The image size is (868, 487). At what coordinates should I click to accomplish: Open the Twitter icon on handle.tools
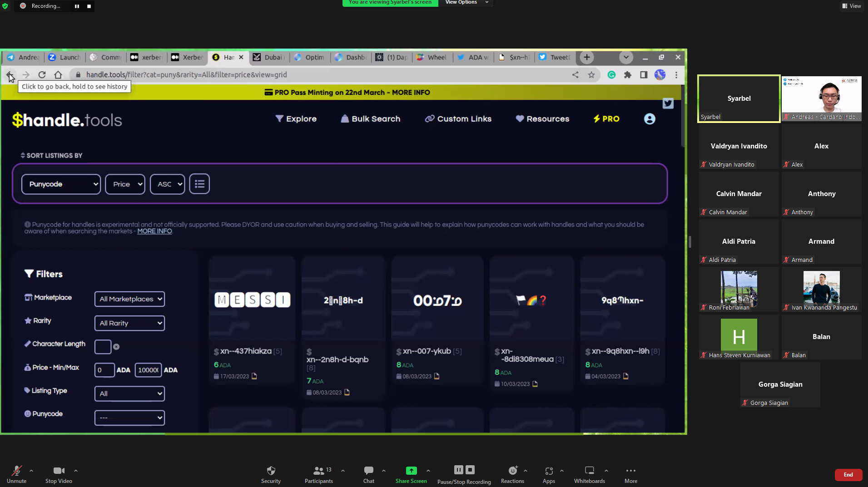pyautogui.click(x=668, y=103)
